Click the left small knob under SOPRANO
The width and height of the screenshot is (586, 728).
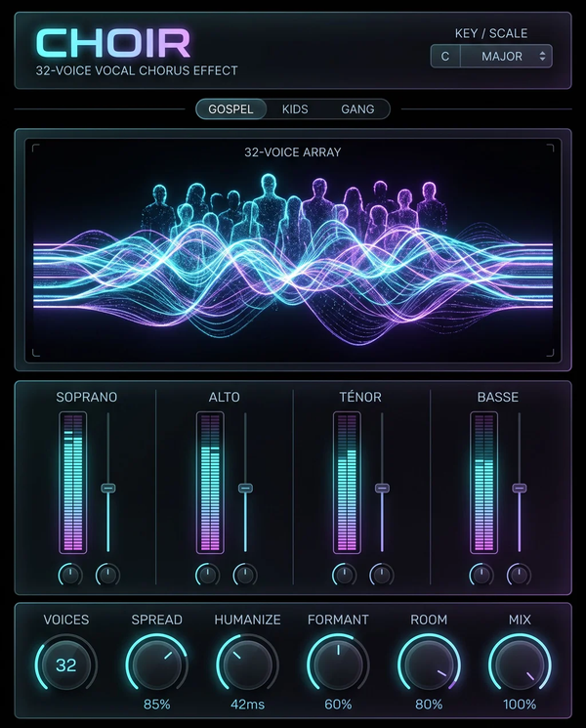(x=70, y=576)
